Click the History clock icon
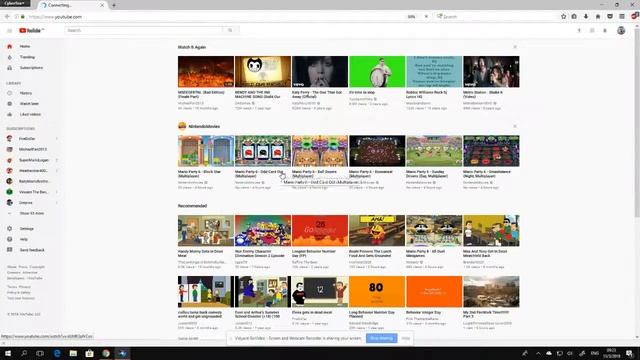Image resolution: width=640 pixels, height=360 pixels. tap(9, 93)
